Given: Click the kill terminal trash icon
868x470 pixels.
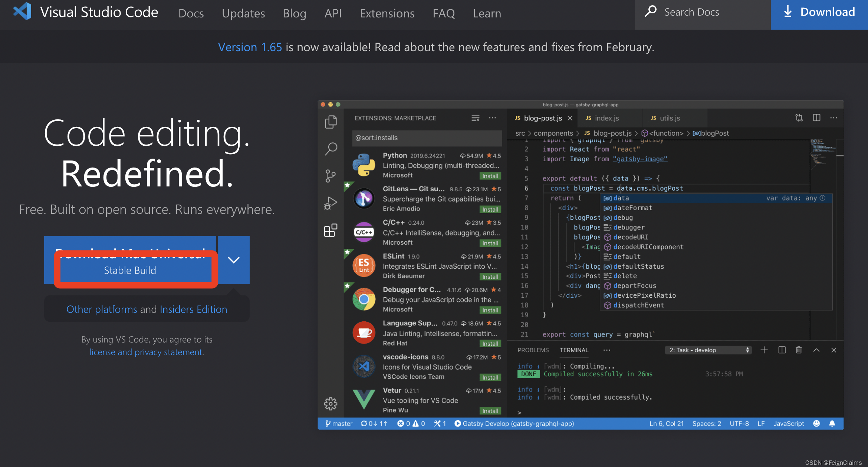Looking at the screenshot, I should tap(799, 350).
